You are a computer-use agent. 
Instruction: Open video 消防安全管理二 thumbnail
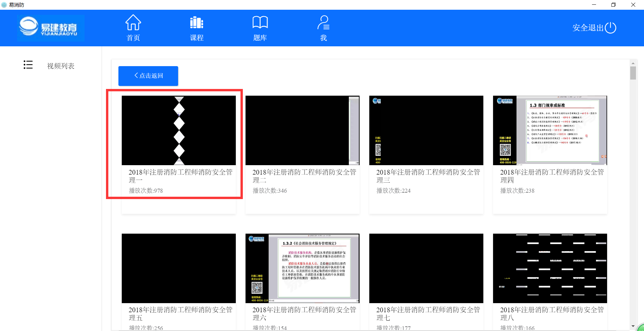pyautogui.click(x=302, y=130)
